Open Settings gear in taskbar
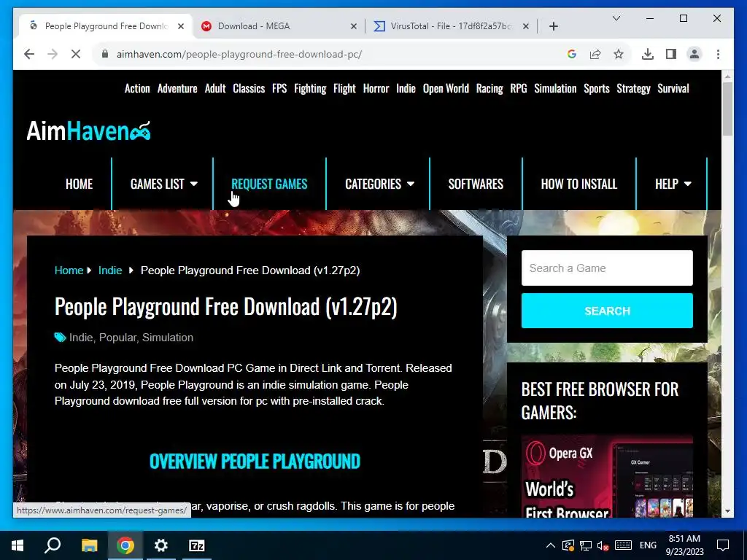Viewport: 747px width, 560px height. point(161,545)
